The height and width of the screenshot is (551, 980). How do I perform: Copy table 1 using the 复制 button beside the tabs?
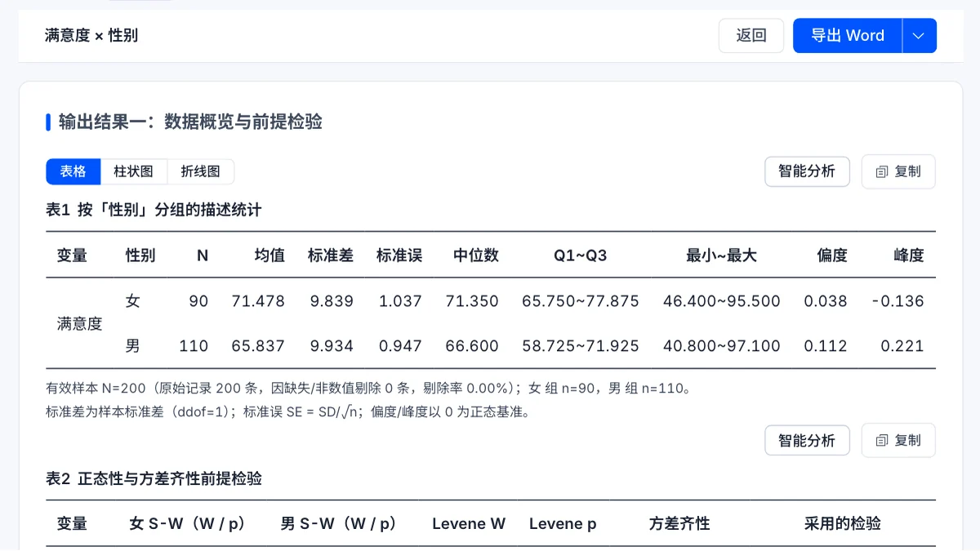pos(898,171)
